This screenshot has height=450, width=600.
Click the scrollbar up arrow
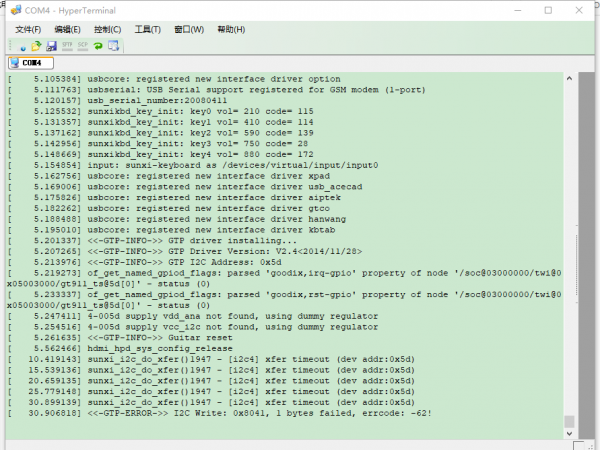pos(569,79)
